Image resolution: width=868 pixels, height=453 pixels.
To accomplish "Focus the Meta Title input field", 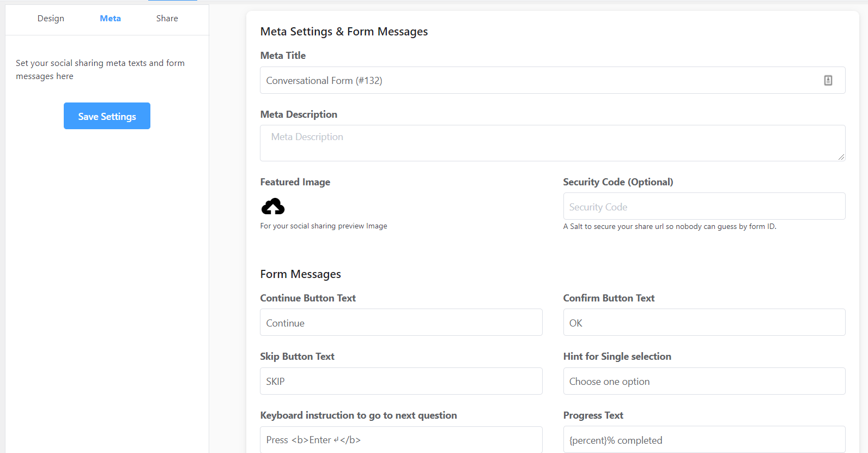I will click(x=539, y=81).
